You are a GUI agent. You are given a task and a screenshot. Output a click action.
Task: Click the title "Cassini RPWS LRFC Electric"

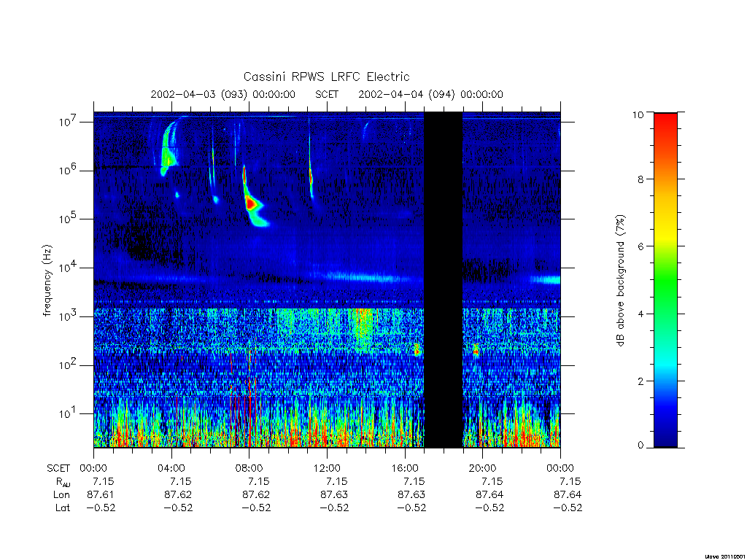(326, 77)
